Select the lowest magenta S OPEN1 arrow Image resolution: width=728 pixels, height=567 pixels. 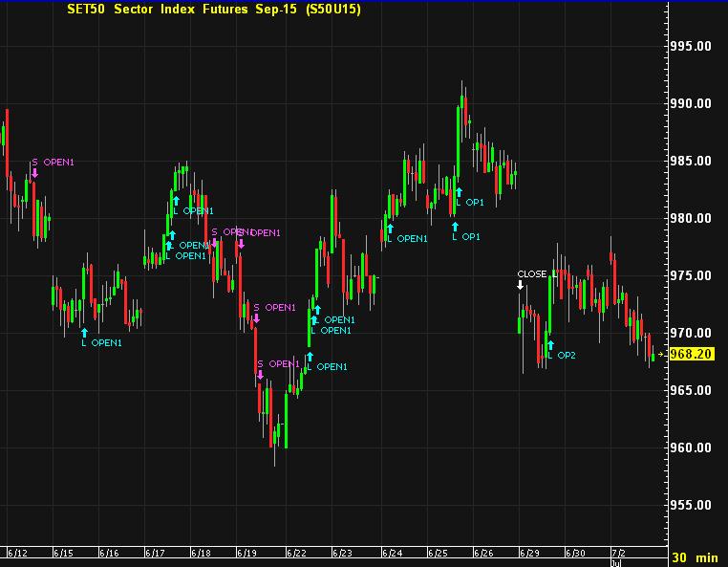[259, 375]
